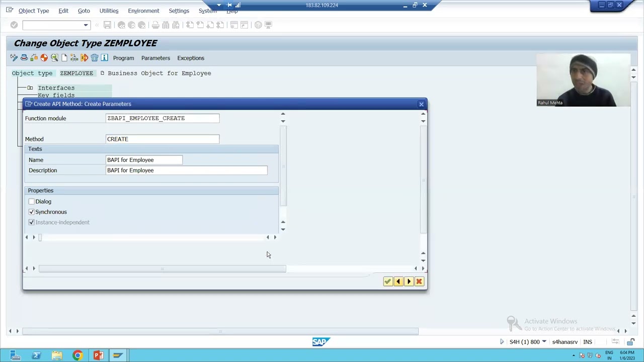Open the Edit menu
Image resolution: width=644 pixels, height=362 pixels.
63,11
